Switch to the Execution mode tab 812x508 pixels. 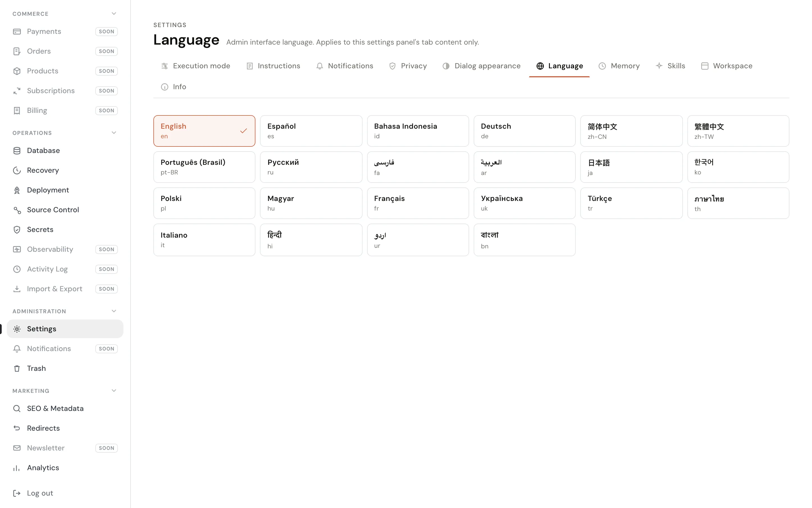(196, 66)
